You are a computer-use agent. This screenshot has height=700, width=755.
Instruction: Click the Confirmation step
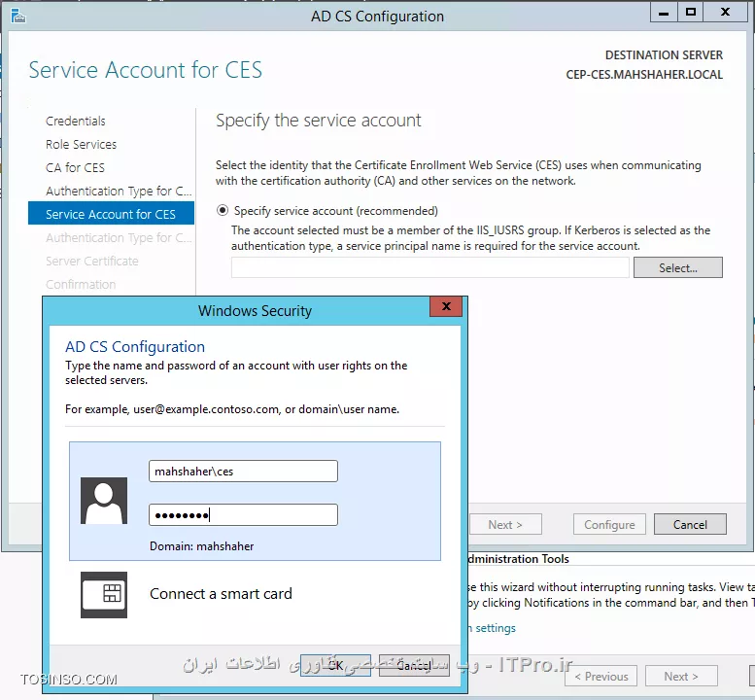tap(81, 284)
